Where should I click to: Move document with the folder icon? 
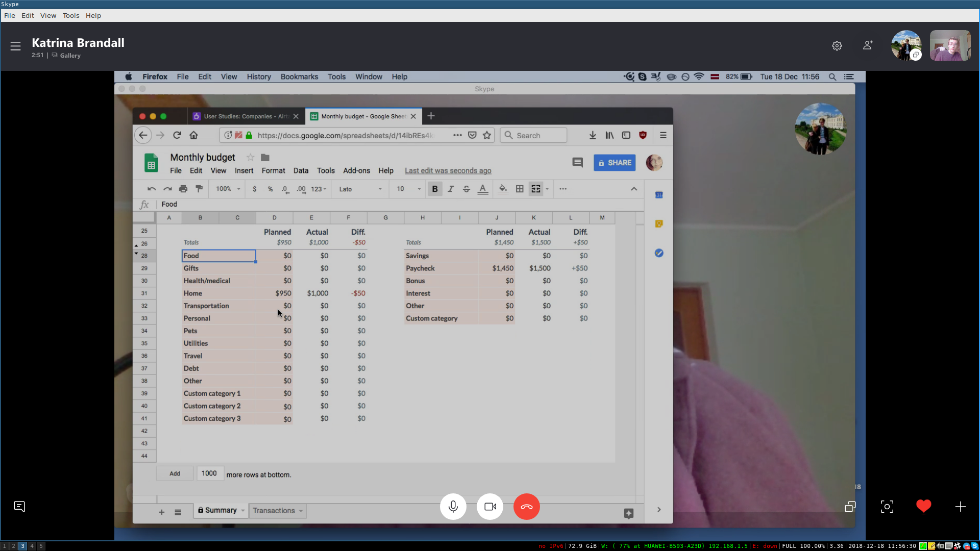point(265,157)
